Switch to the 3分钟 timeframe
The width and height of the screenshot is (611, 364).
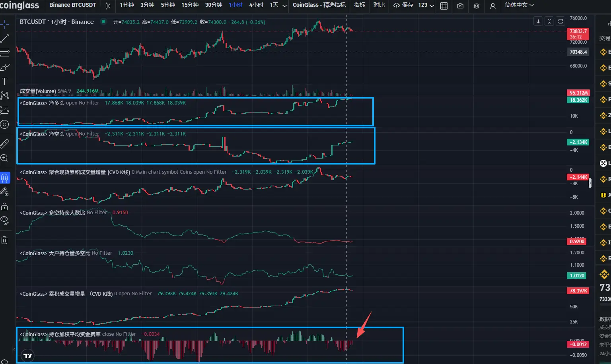(x=148, y=5)
